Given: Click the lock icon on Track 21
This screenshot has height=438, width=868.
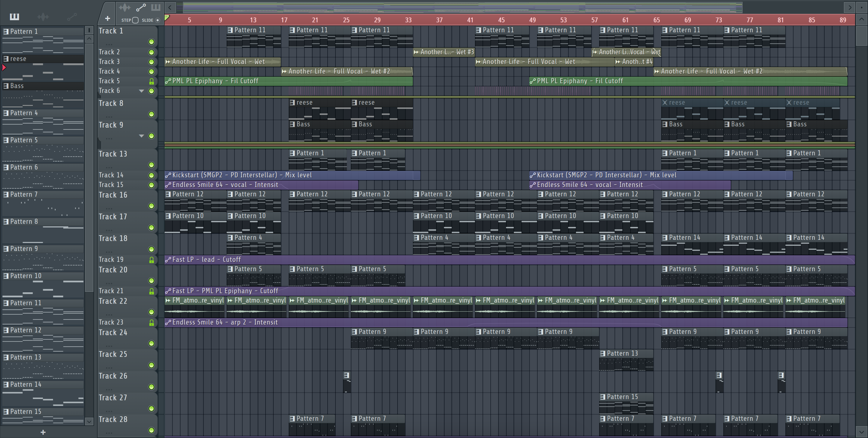Looking at the screenshot, I should (x=152, y=291).
